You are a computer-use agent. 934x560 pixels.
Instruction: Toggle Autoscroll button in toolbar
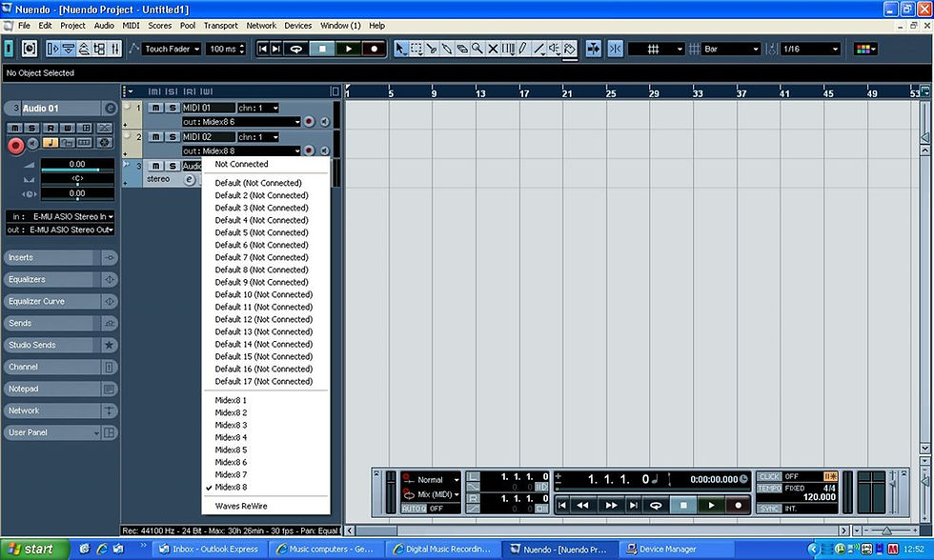(x=593, y=49)
